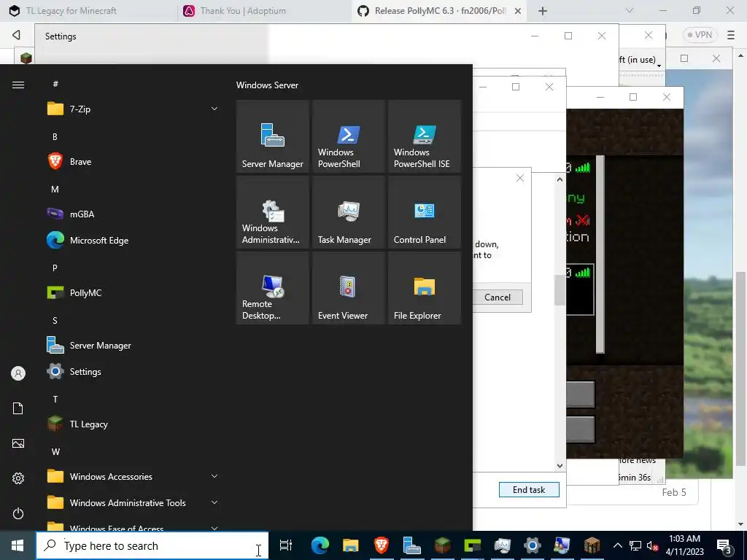Image resolution: width=747 pixels, height=560 pixels.
Task: Click the Task Manager list scroll up arrow
Action: tap(560, 179)
